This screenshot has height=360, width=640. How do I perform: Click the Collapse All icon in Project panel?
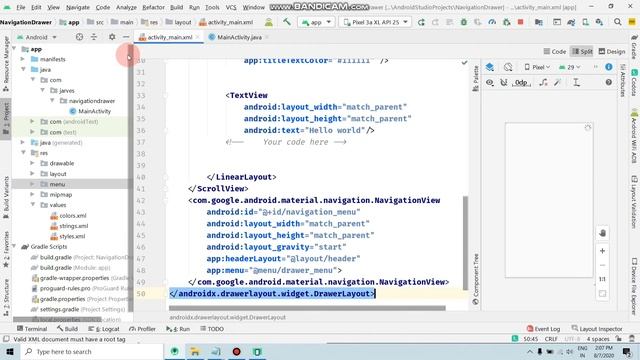click(94, 37)
